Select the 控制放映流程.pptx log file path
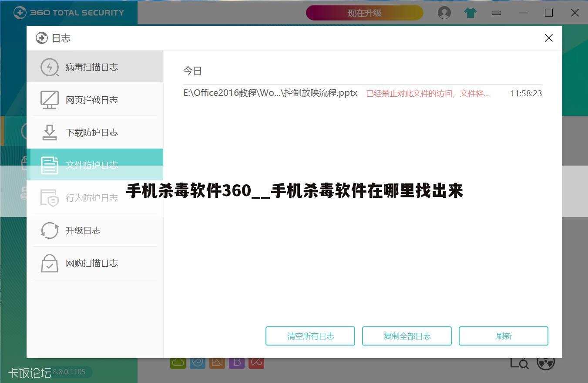Screen dimensions: 588x383 click(x=270, y=93)
